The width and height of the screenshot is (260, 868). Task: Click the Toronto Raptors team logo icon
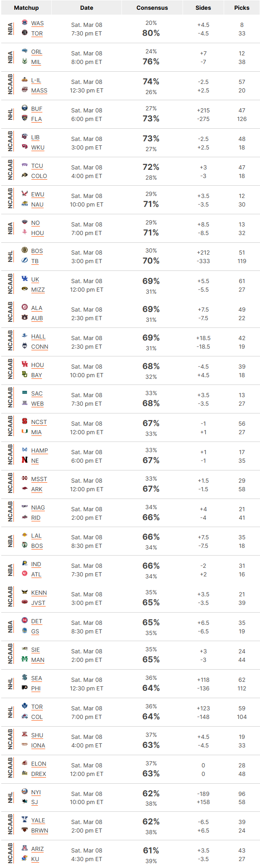coord(24,33)
